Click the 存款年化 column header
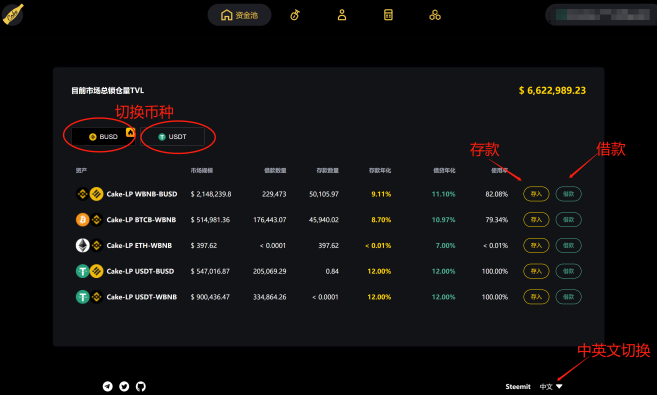 (380, 170)
